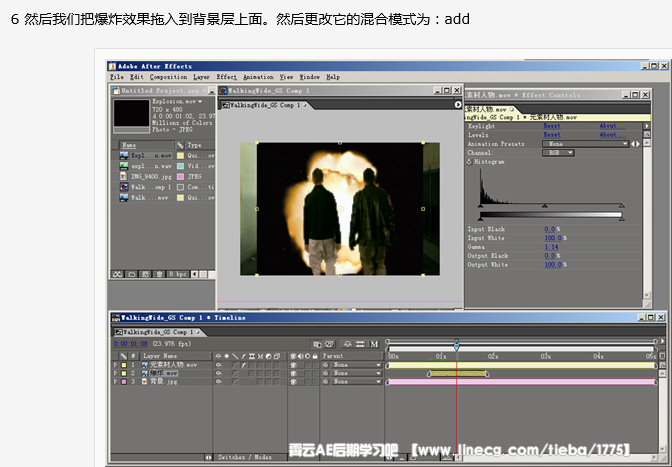Viewport: 672px width, 467px height.
Task: Click the Input White 100.0 value
Action: (x=553, y=238)
